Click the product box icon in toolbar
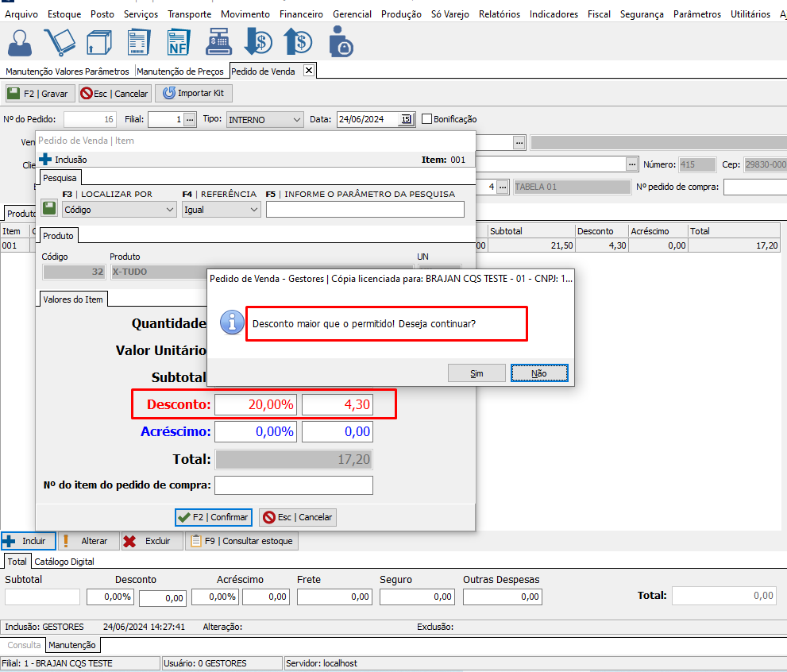787x672 pixels. (98, 41)
